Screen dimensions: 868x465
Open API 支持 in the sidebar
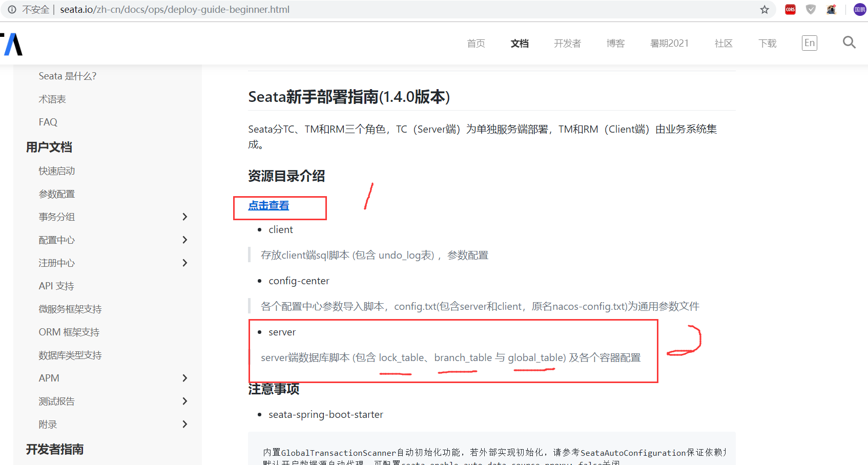[x=56, y=286]
